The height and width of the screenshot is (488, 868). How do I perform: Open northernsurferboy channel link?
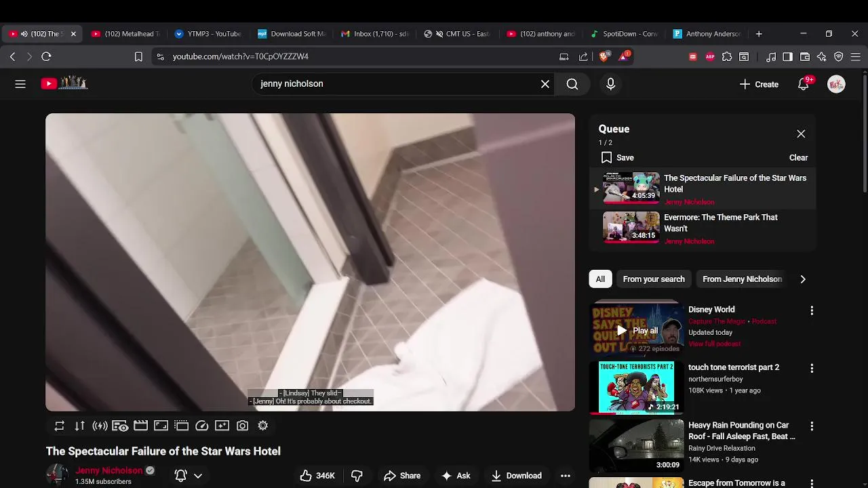click(x=715, y=380)
